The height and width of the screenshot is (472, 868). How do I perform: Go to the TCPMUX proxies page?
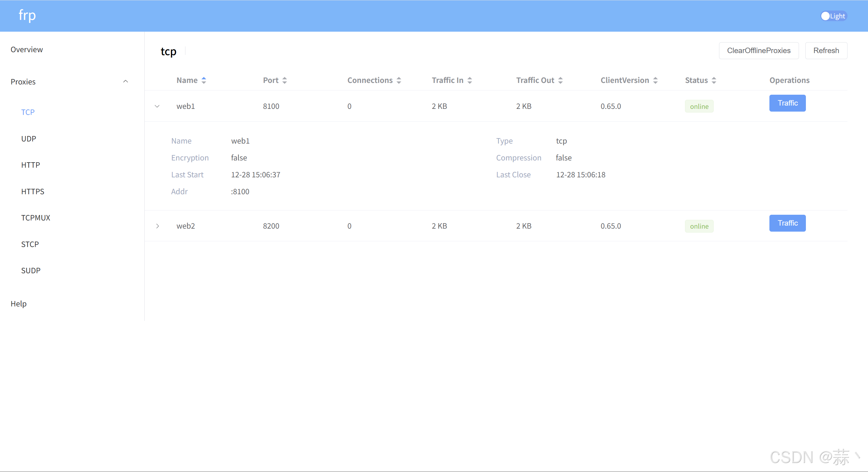point(36,218)
